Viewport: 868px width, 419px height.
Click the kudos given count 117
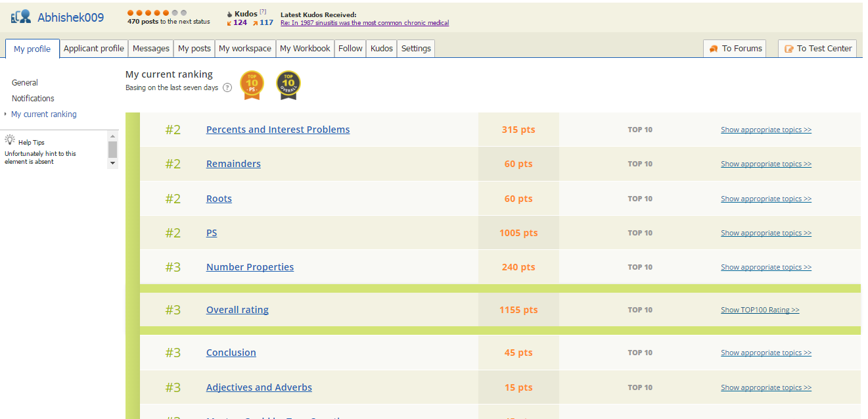click(265, 22)
